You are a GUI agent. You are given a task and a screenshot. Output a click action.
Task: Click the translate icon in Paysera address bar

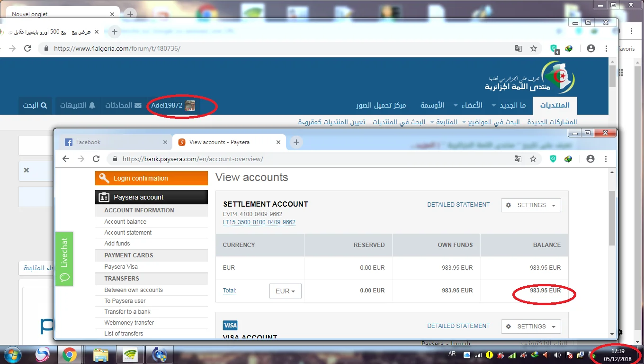tap(518, 159)
